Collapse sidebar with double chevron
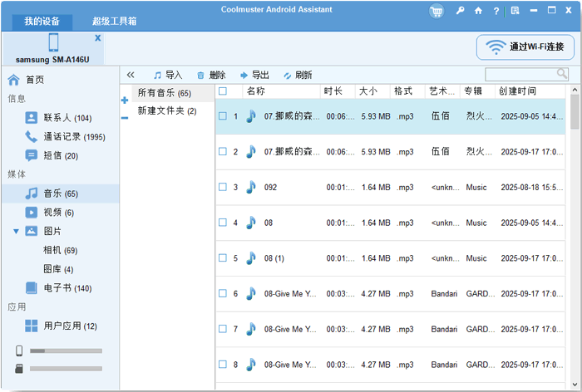The image size is (582, 392). click(x=131, y=75)
